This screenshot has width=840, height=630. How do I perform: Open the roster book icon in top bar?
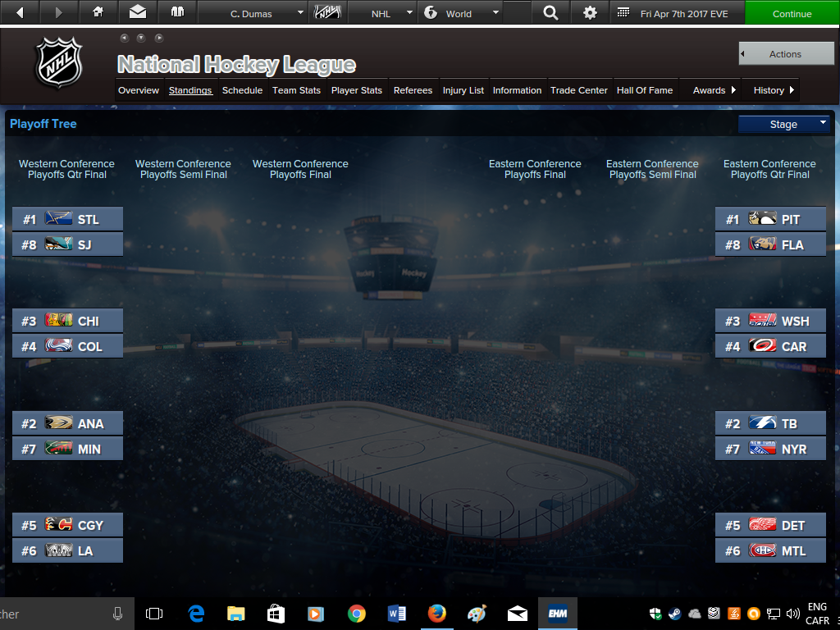(x=177, y=12)
